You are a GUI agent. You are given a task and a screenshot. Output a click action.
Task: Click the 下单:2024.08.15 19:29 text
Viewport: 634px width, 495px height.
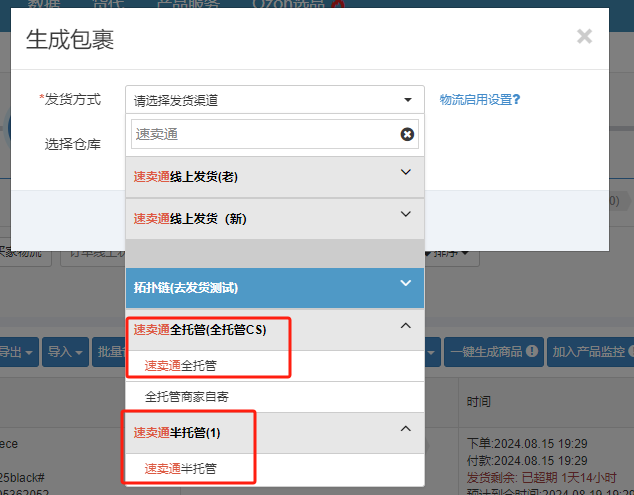click(x=527, y=444)
